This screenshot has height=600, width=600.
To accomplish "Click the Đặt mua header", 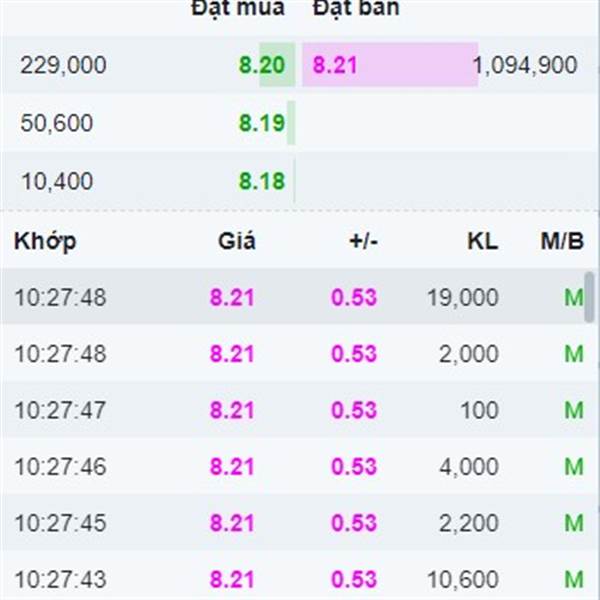I will (238, 8).
